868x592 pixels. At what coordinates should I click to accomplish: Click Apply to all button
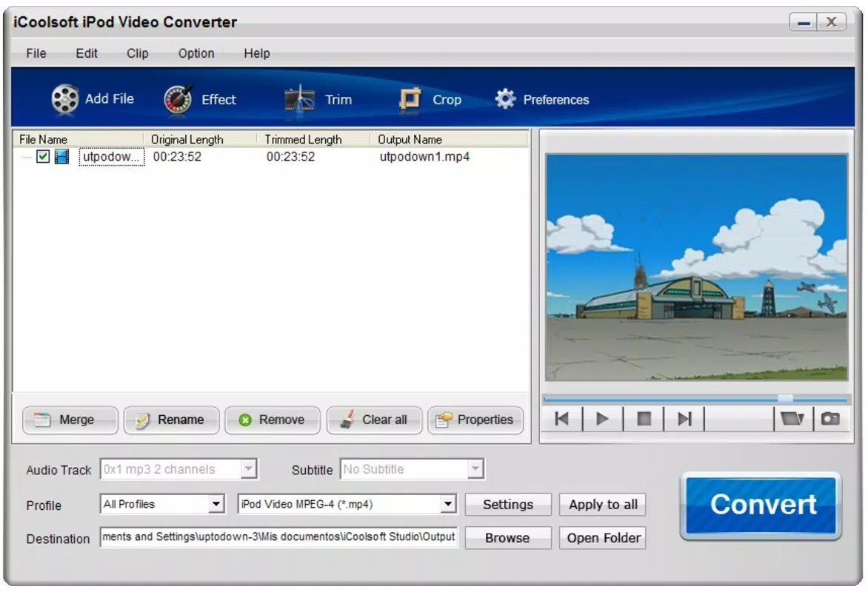point(603,505)
